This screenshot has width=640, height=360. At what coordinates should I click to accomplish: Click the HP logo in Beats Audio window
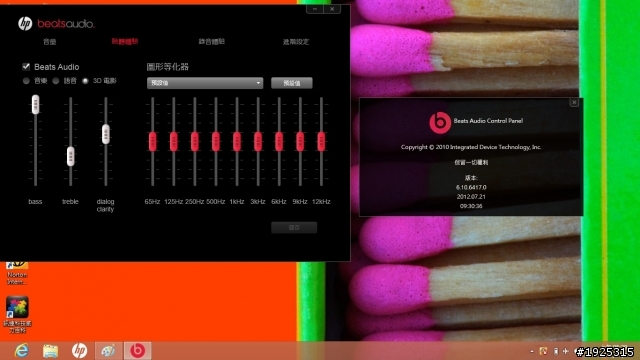click(25, 24)
